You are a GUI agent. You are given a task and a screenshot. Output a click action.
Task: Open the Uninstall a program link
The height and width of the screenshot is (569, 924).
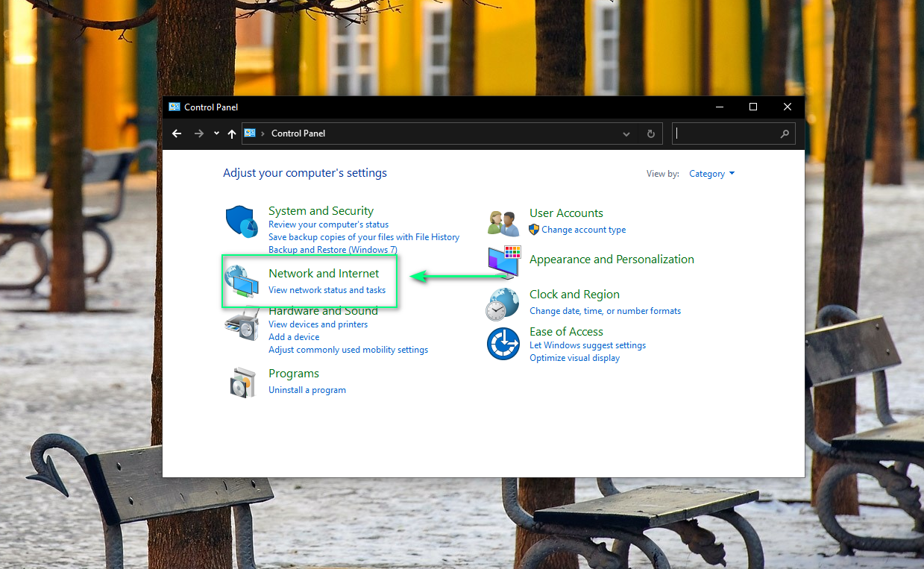pos(307,390)
